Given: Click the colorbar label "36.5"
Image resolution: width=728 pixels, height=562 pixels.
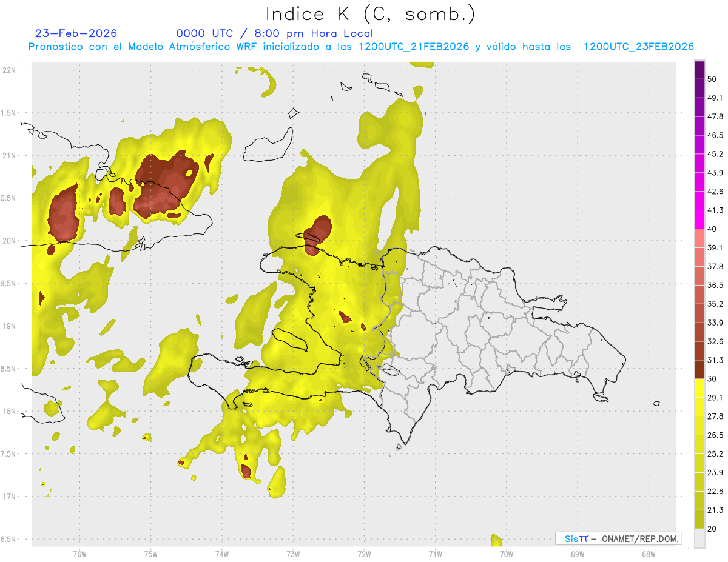Looking at the screenshot, I should click(x=715, y=285).
